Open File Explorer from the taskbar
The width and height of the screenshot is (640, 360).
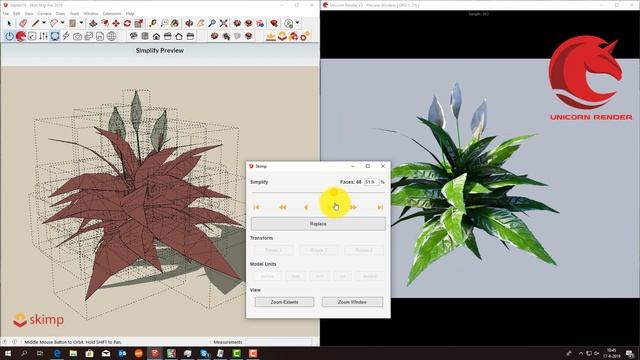click(73, 353)
